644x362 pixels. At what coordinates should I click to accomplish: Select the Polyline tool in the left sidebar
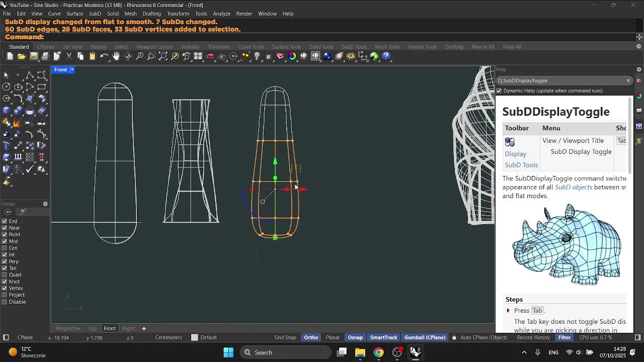[x=30, y=75]
